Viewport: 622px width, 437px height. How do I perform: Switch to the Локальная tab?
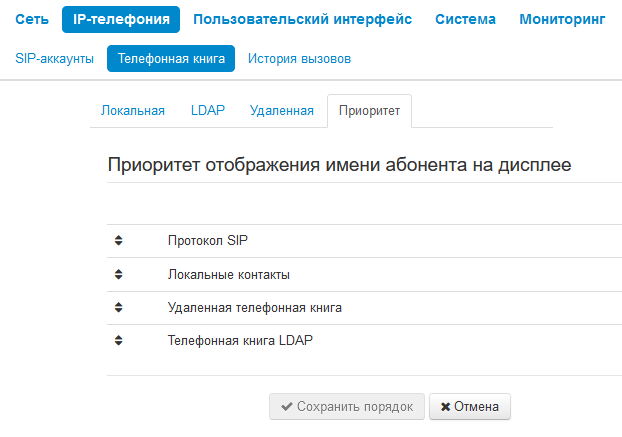133,111
